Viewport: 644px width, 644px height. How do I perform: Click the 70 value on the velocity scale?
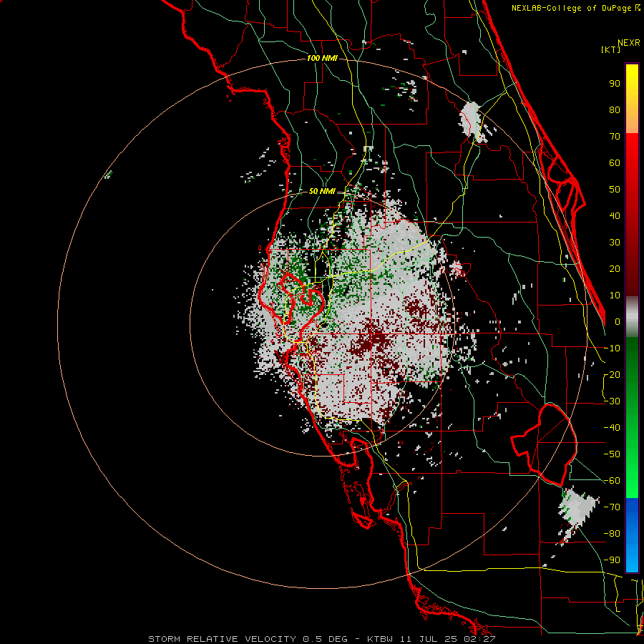pos(615,137)
